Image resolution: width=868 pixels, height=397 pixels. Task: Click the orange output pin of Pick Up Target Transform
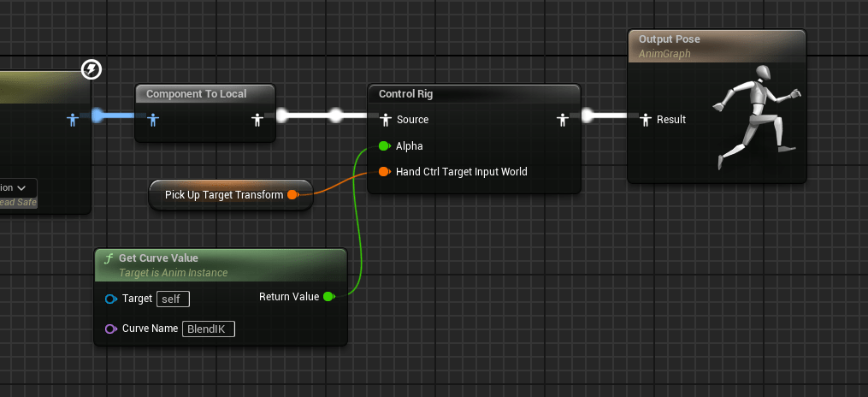point(292,195)
